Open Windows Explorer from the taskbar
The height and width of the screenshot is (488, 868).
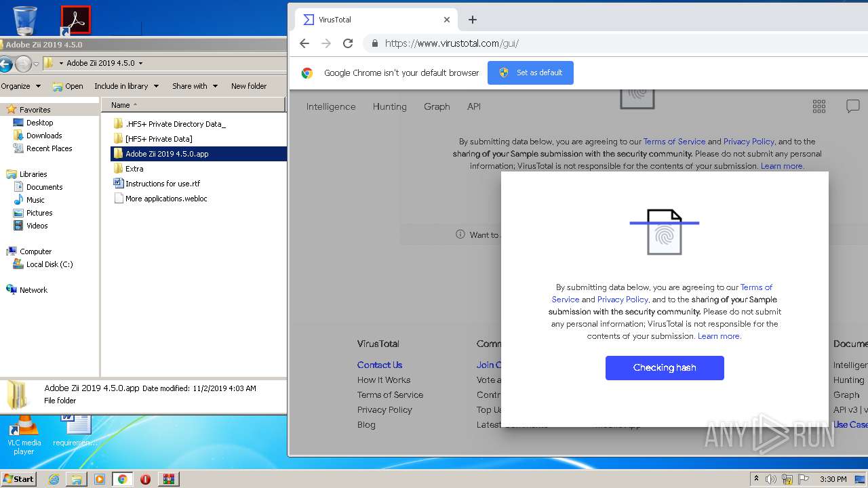pos(77,479)
